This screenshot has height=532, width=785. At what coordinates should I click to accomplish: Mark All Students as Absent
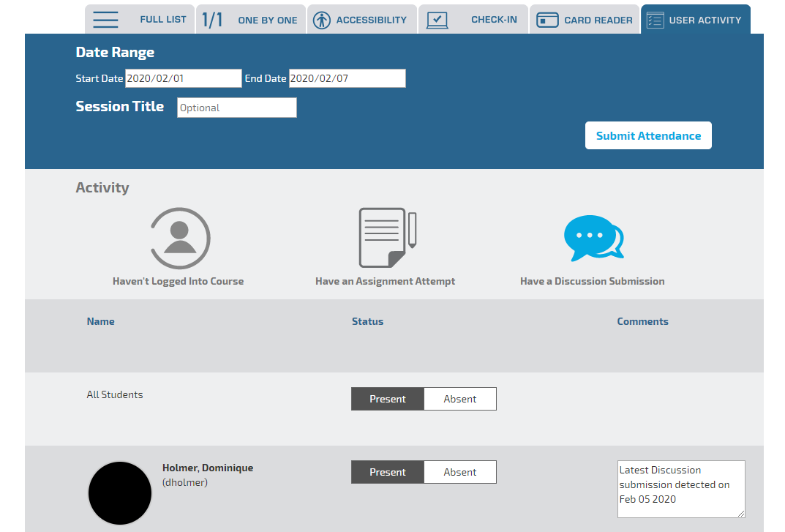(x=460, y=399)
